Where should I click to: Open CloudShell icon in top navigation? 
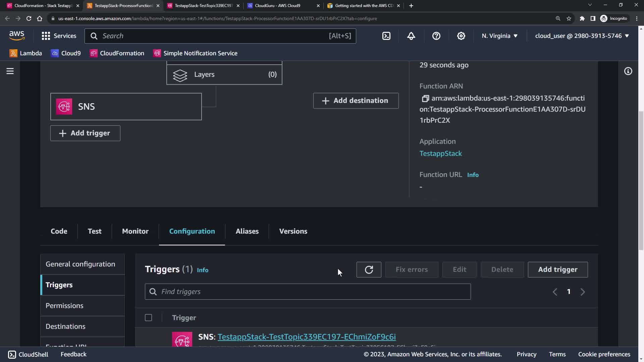pos(386,36)
